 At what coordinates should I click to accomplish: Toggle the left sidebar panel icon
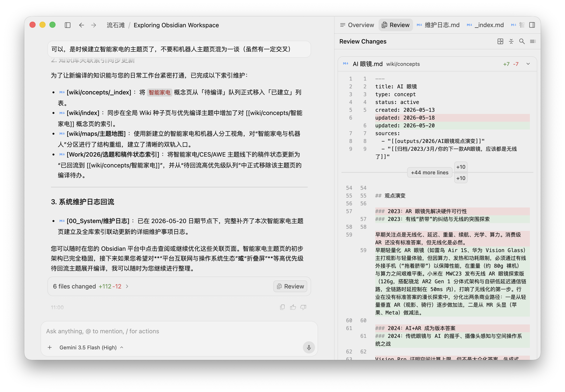coord(68,25)
